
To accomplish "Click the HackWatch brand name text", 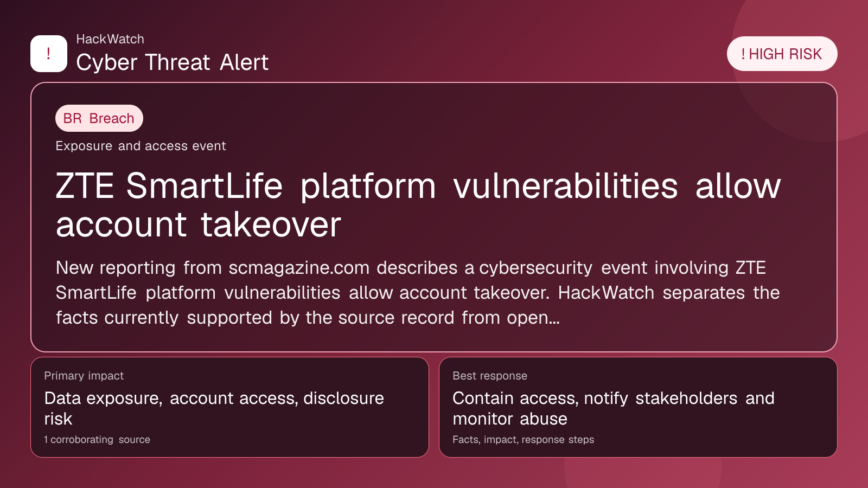I will tap(110, 39).
